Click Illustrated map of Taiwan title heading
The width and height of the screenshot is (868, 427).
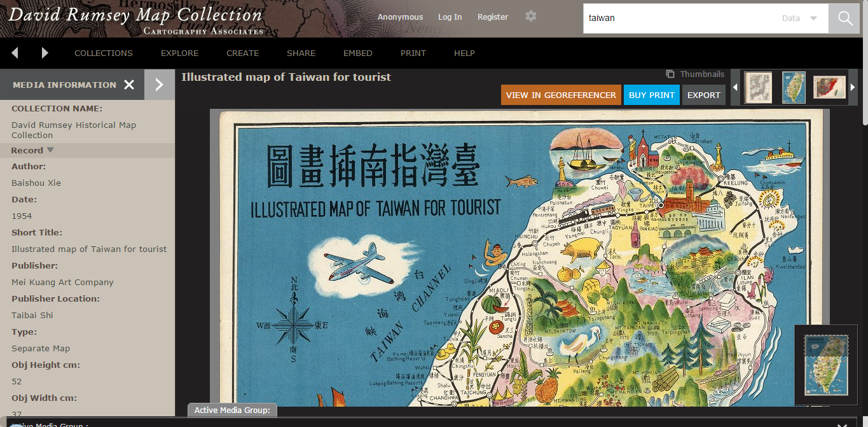click(x=286, y=77)
